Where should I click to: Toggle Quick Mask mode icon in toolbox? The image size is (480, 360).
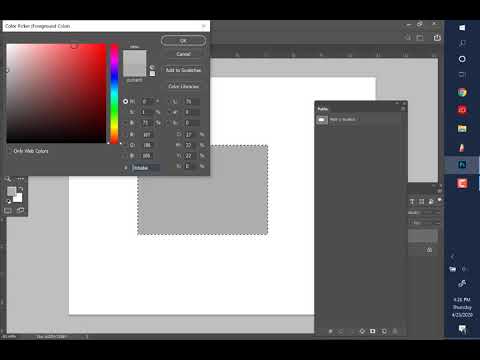point(8,210)
